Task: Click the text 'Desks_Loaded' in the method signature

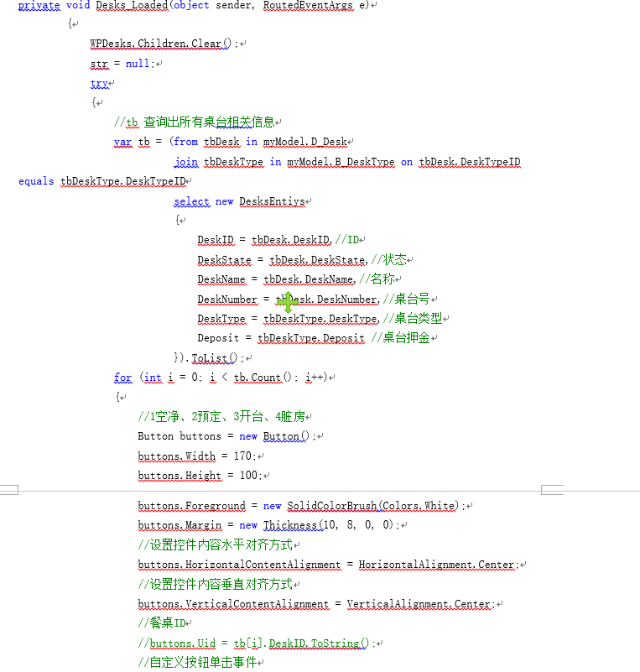Action: pyautogui.click(x=132, y=6)
